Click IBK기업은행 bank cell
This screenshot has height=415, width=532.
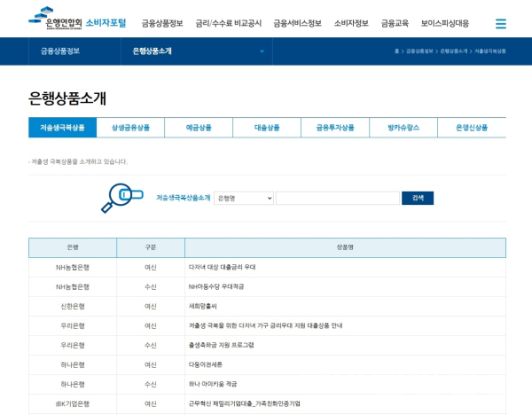[x=73, y=403]
